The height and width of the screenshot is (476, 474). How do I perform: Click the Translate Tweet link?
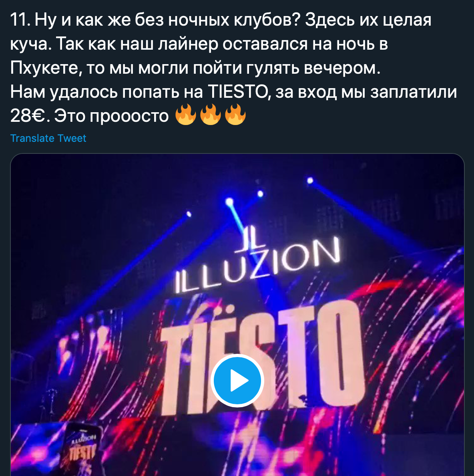click(x=48, y=138)
